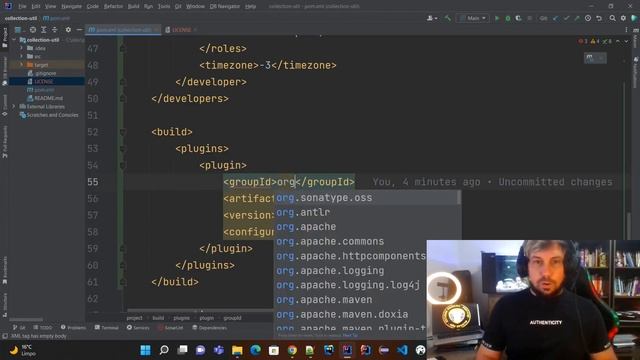Image resolution: width=640 pixels, height=360 pixels.
Task: Open the Navigate menu
Action: pyautogui.click(x=71, y=6)
